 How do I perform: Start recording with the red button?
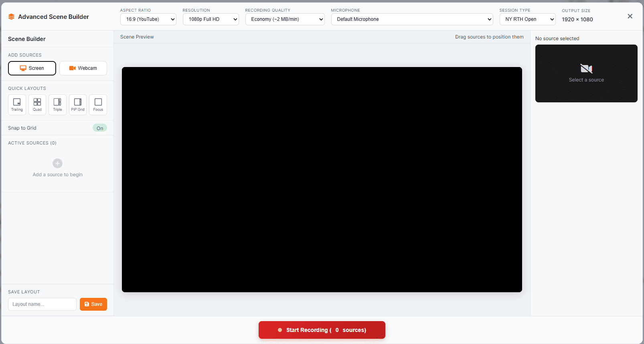322,330
